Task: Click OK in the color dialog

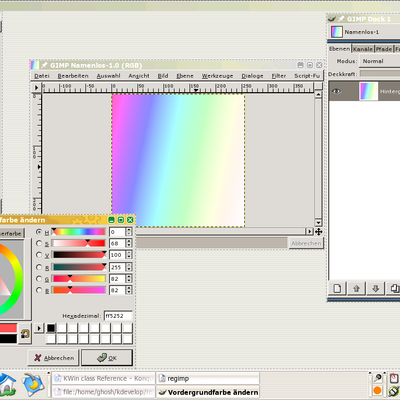Action: [107, 358]
